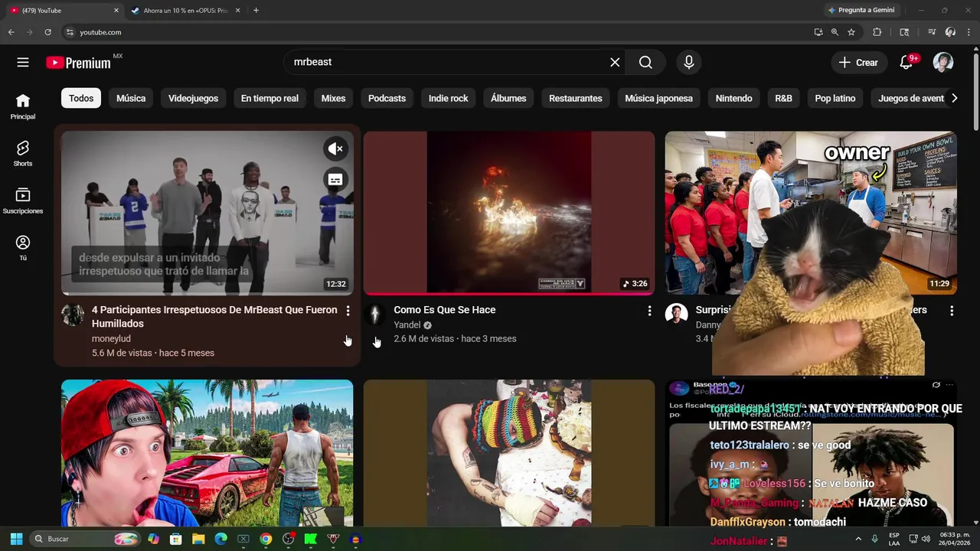The width and height of the screenshot is (980, 551).
Task: Open the notifications bell
Action: [x=906, y=63]
